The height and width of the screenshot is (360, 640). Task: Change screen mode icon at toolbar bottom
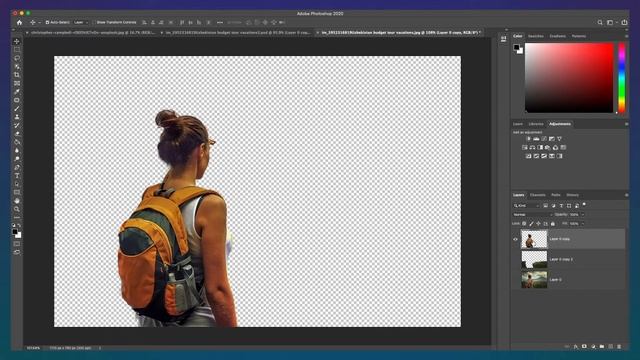click(x=17, y=252)
